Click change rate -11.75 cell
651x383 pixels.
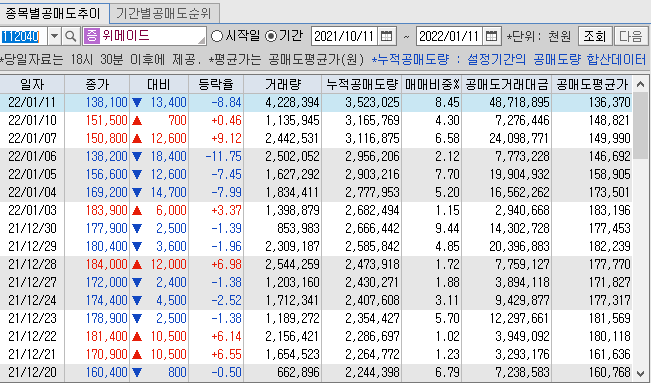pyautogui.click(x=216, y=156)
